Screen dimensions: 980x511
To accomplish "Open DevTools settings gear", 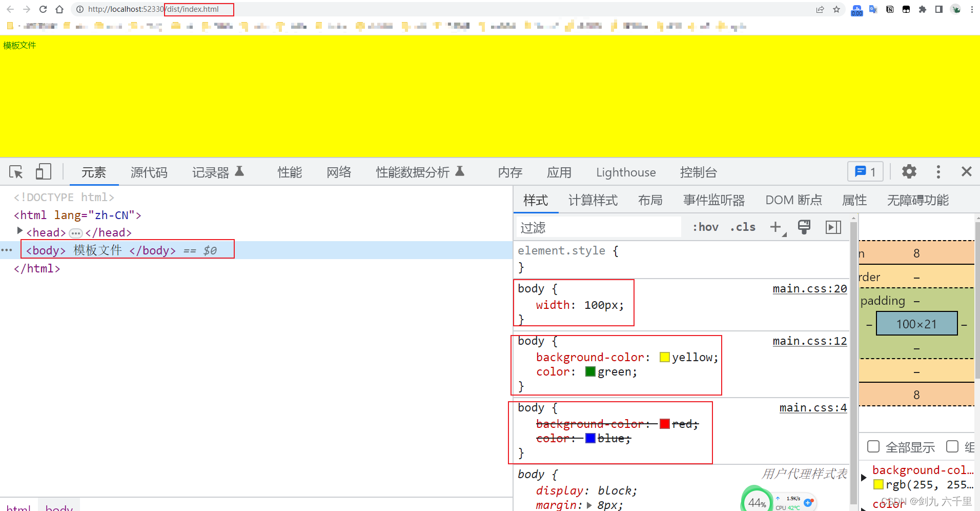I will (x=909, y=171).
